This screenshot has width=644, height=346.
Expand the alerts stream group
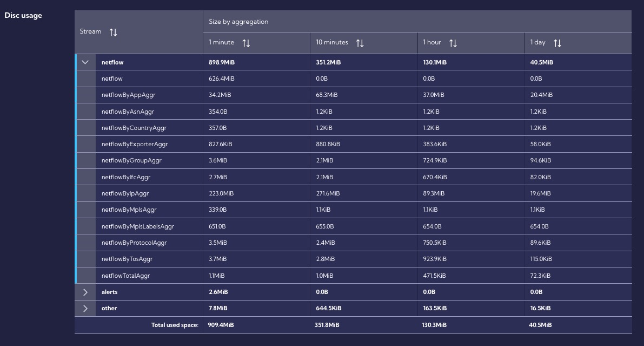[x=85, y=292]
